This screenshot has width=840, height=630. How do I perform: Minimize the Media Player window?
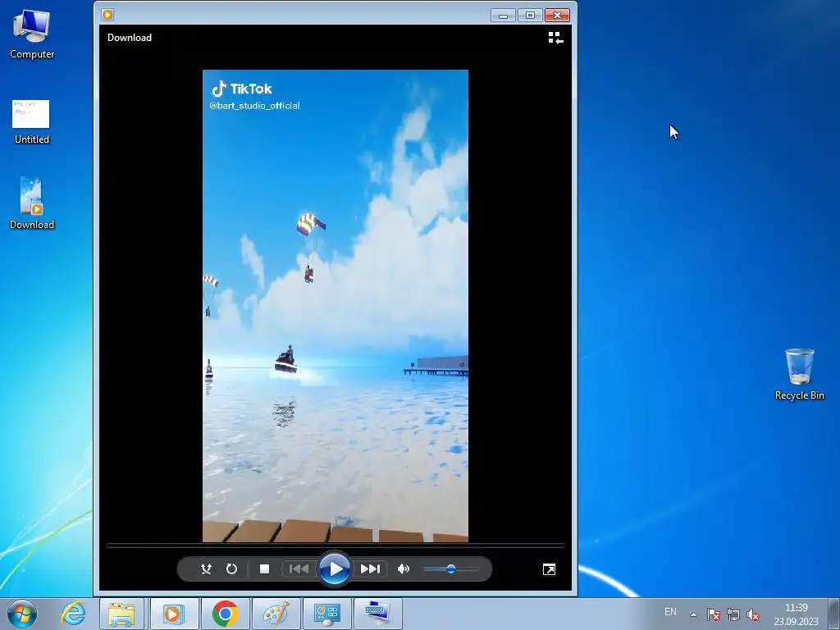503,15
